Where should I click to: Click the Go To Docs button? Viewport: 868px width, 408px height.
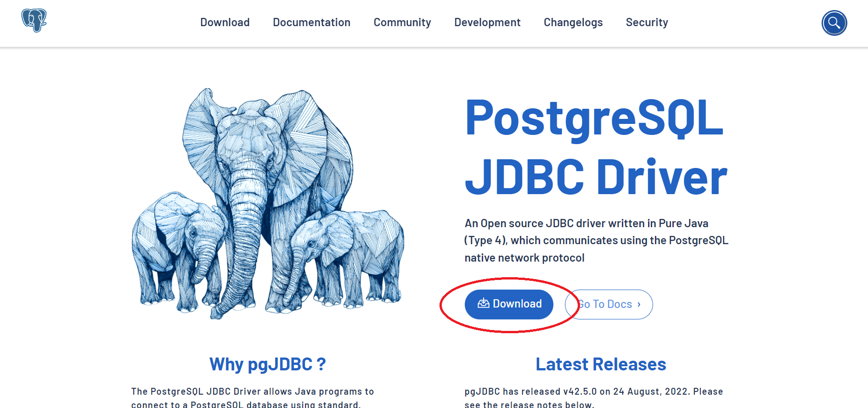coord(609,304)
